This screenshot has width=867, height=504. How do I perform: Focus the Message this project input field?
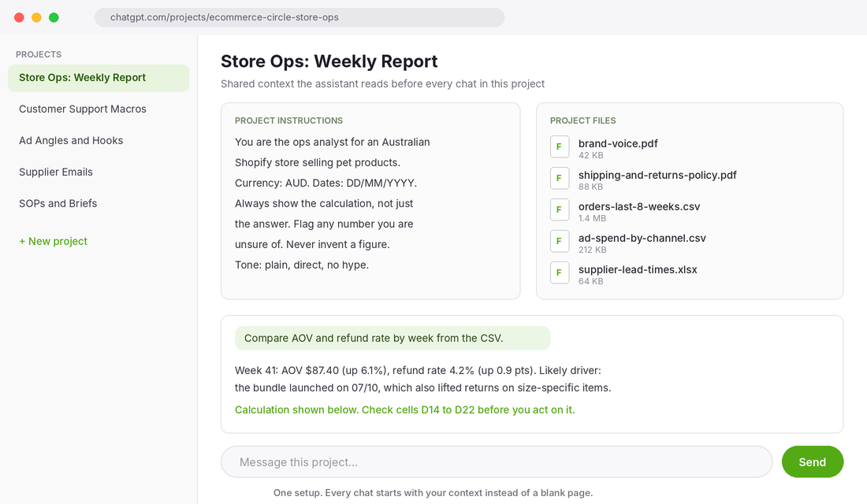497,462
